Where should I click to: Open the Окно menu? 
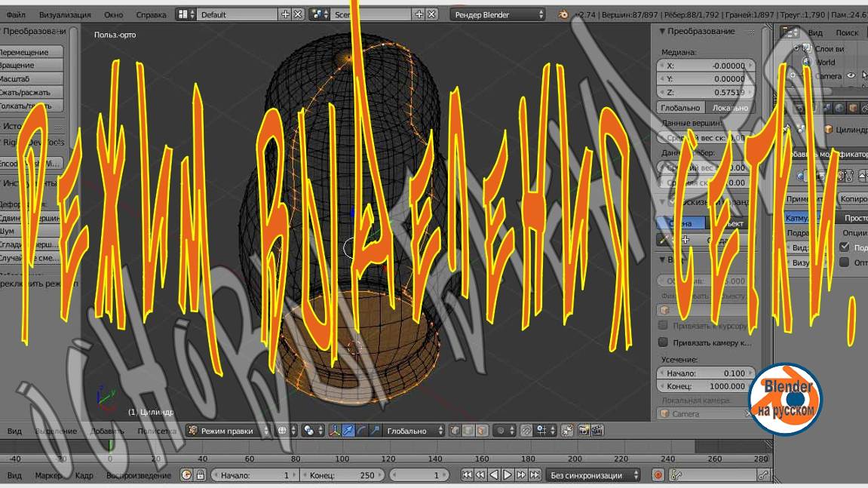(112, 13)
